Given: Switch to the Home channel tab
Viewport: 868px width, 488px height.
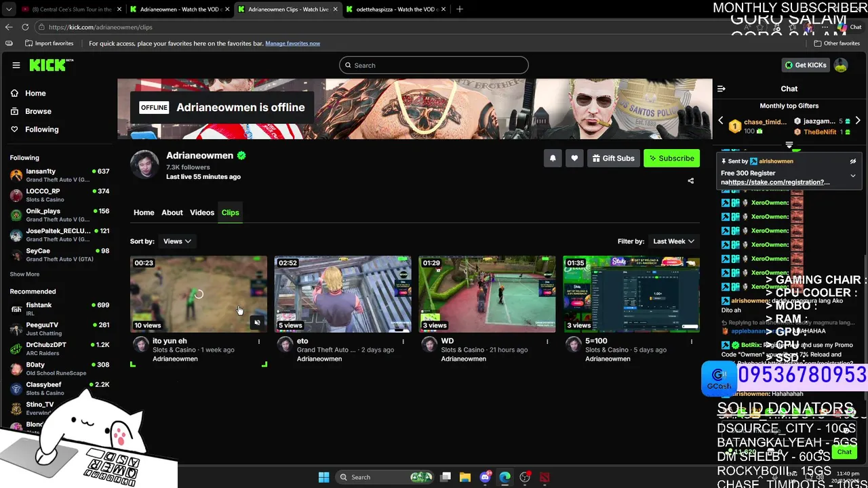Looking at the screenshot, I should pos(144,213).
